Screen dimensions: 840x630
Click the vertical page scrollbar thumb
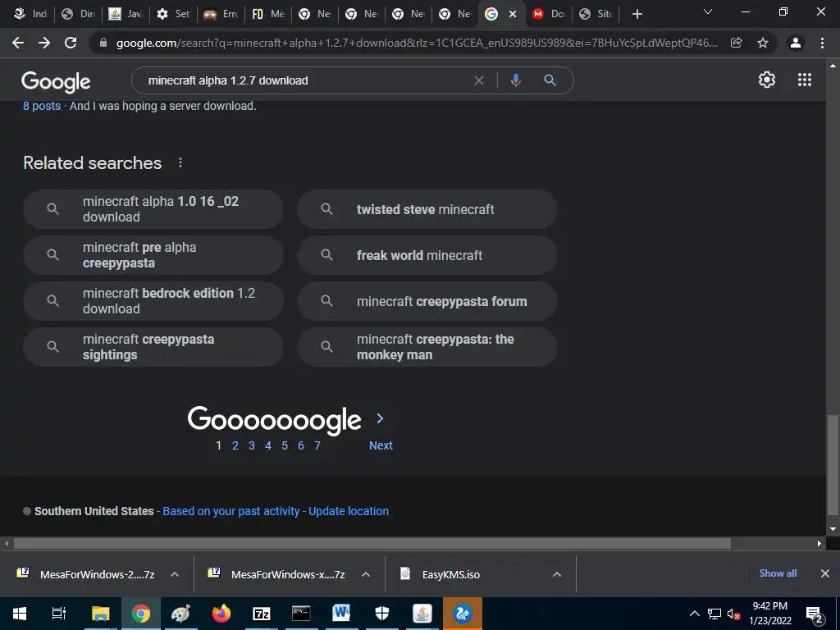point(833,464)
